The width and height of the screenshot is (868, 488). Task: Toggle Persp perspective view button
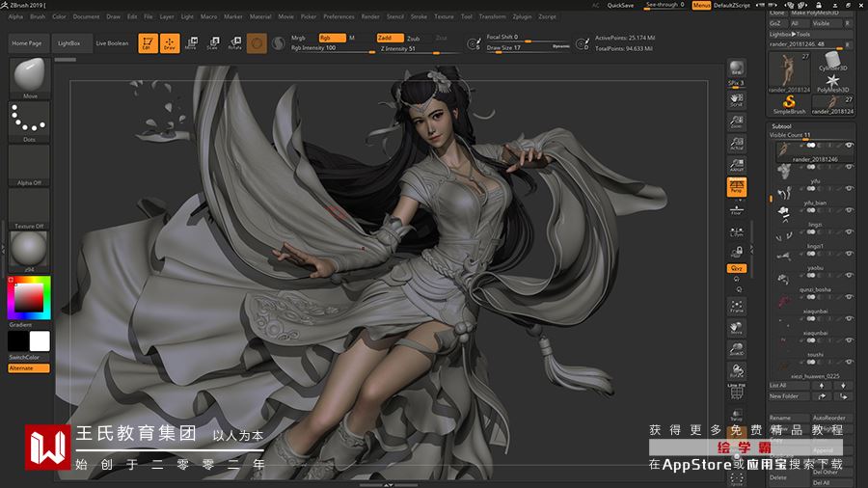736,186
